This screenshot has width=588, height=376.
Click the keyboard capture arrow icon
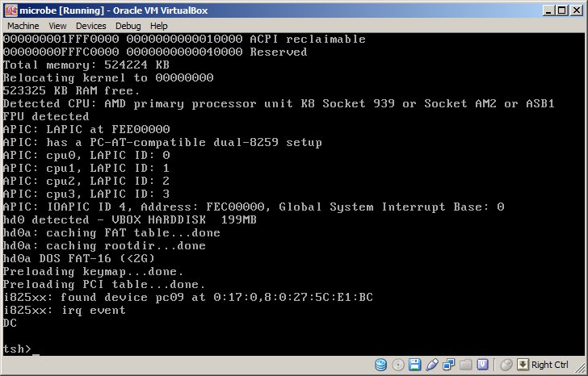point(523,365)
